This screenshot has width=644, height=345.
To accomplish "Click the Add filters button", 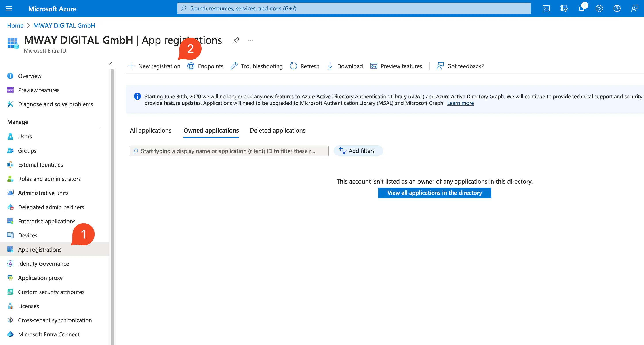I will (x=358, y=151).
